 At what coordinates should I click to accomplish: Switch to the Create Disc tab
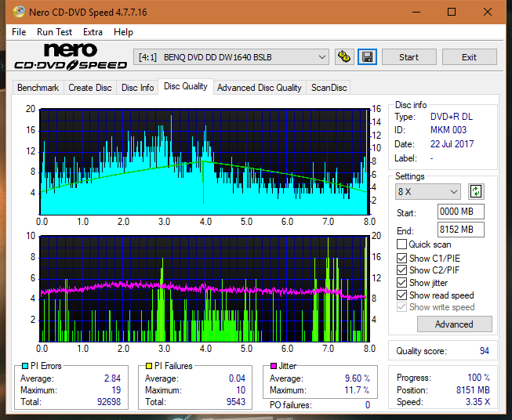coord(90,88)
